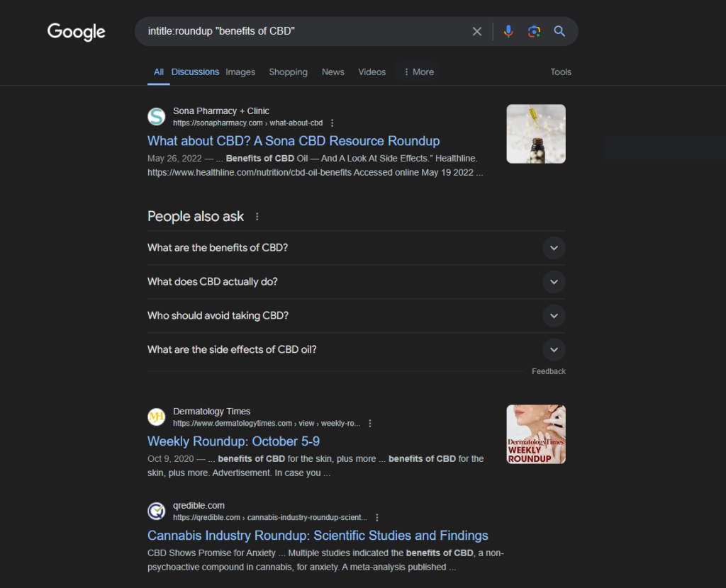Screen dimensions: 726x588
Task: Open the three-dot menu on the Sona result
Action: [332, 123]
